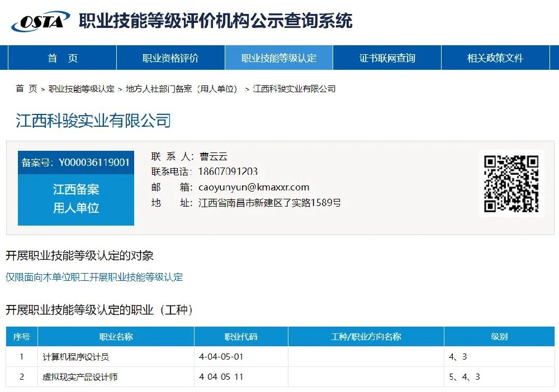The image size is (559, 392).
Task: Click address 江西省南昌市新建区了实路1589号
Action: coord(269,203)
